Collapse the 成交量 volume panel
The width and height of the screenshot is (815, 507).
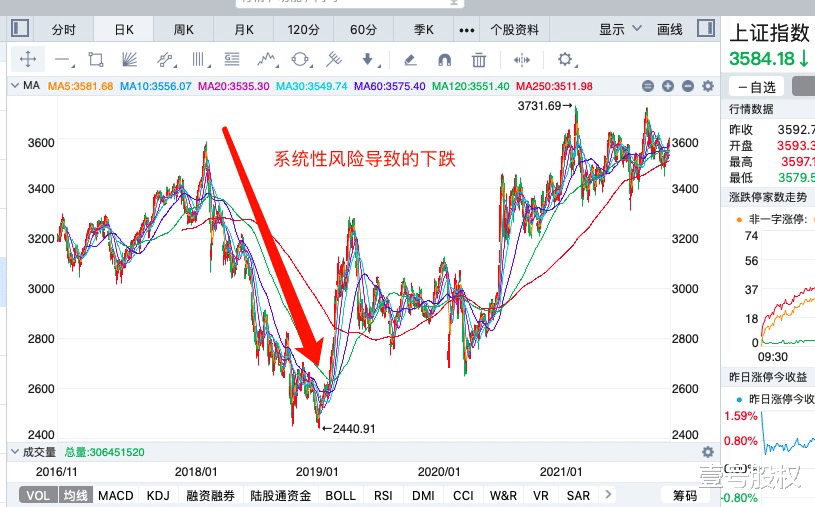point(15,451)
